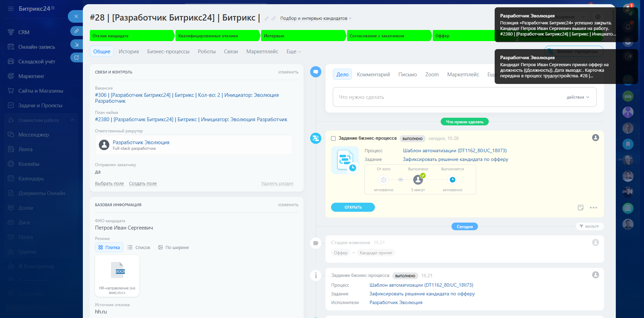Screen dimensions: 644x318
Task: Click изменить in Связи и контроль section
Action: (288, 72)
